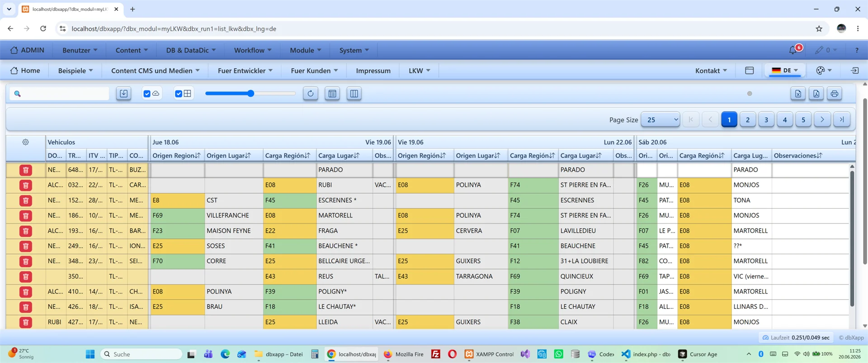This screenshot has width=868, height=363.
Task: Open the System menu
Action: [x=354, y=50]
